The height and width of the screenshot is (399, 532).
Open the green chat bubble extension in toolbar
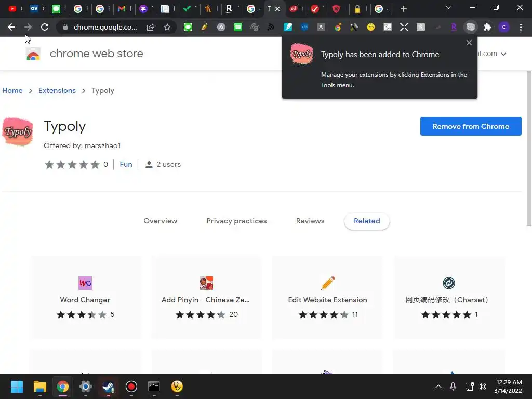click(x=188, y=27)
